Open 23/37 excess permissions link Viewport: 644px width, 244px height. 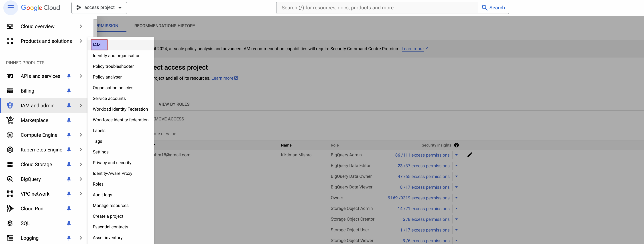pos(423,166)
